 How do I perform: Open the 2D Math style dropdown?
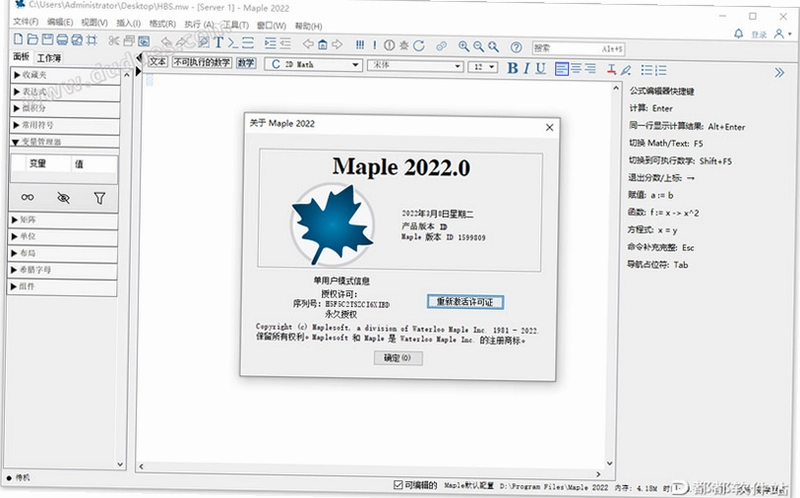pyautogui.click(x=355, y=65)
